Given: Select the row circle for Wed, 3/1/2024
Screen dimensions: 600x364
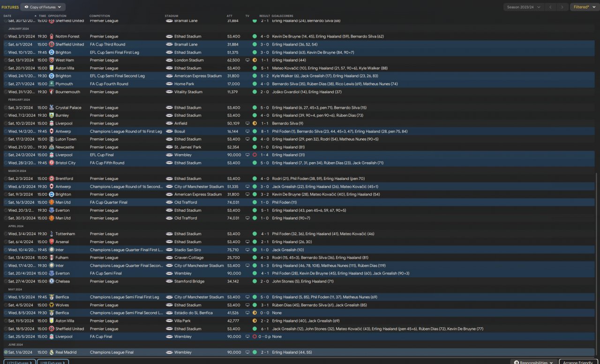Looking at the screenshot, I should click(x=6, y=37).
